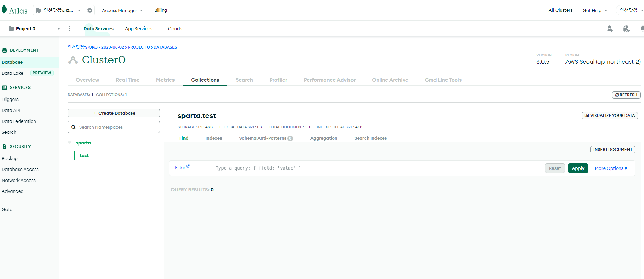Open the Cmd Line Tools tab
This screenshot has width=644, height=279.
pos(443,80)
